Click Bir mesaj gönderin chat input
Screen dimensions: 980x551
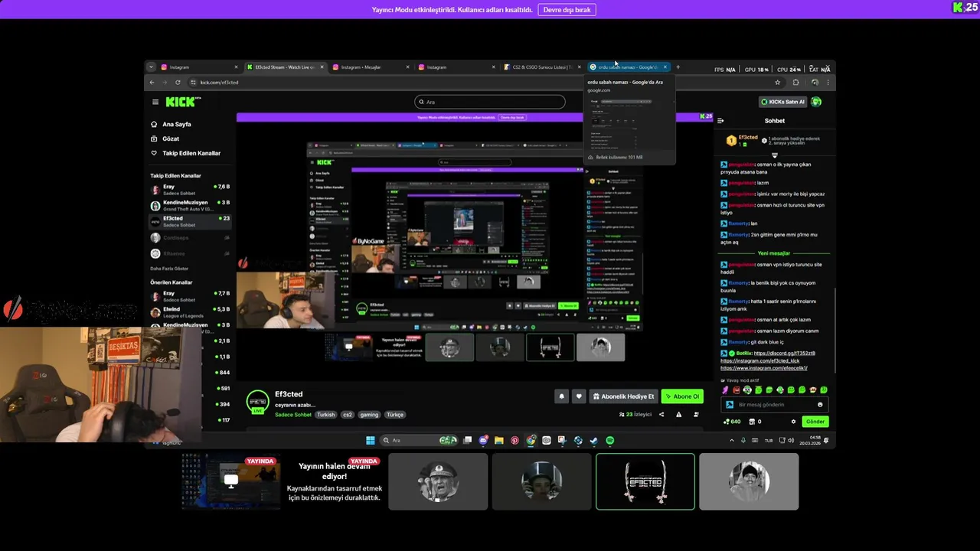pos(775,405)
